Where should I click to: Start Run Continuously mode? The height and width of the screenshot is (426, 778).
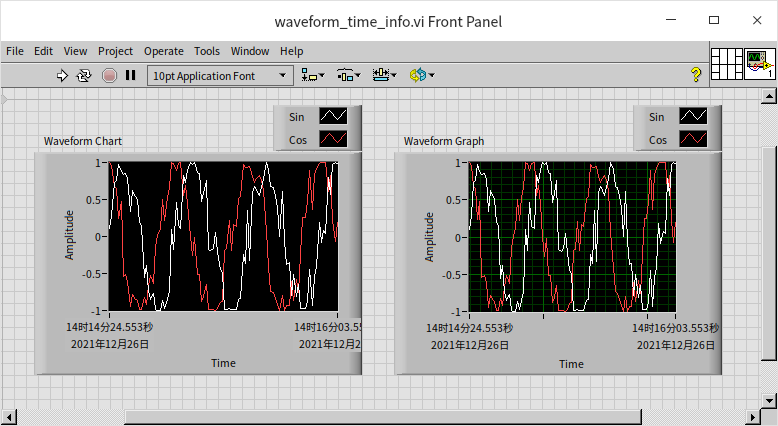pyautogui.click(x=85, y=75)
